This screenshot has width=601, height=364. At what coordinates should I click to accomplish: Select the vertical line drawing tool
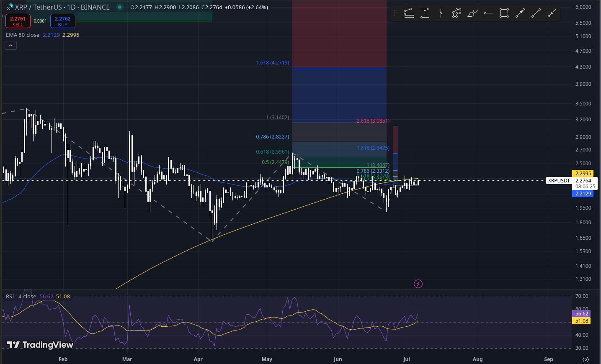point(441,13)
